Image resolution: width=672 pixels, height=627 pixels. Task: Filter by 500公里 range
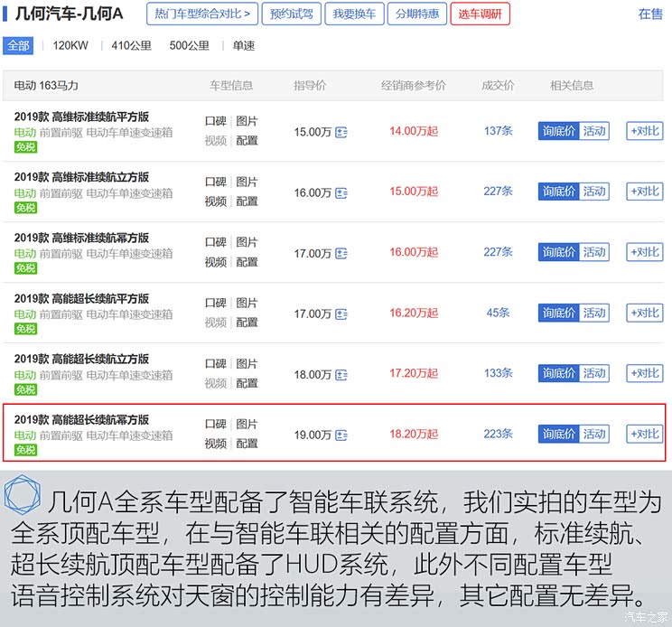(189, 45)
